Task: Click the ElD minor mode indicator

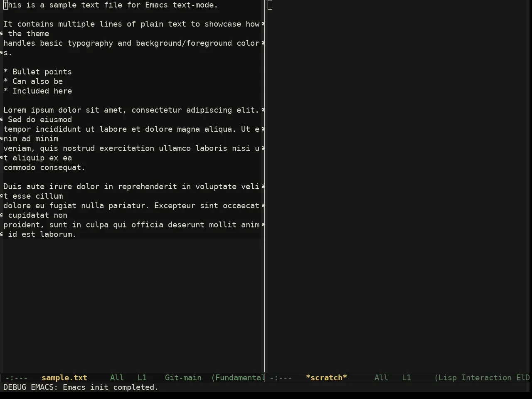Action: coord(523,378)
